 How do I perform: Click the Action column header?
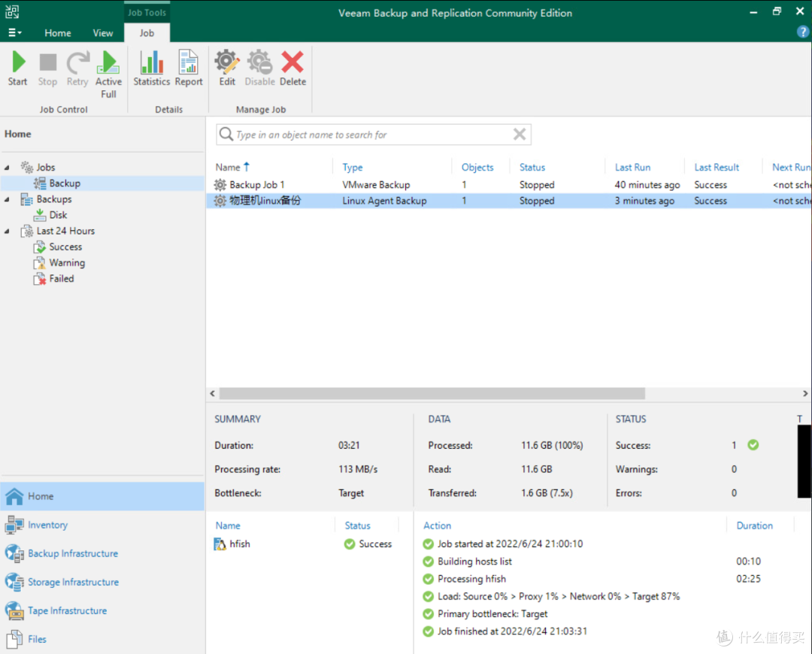point(437,525)
